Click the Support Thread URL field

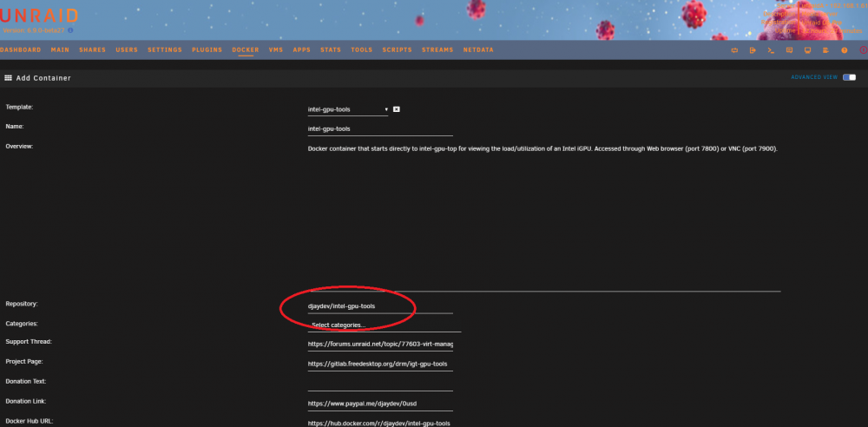click(380, 345)
